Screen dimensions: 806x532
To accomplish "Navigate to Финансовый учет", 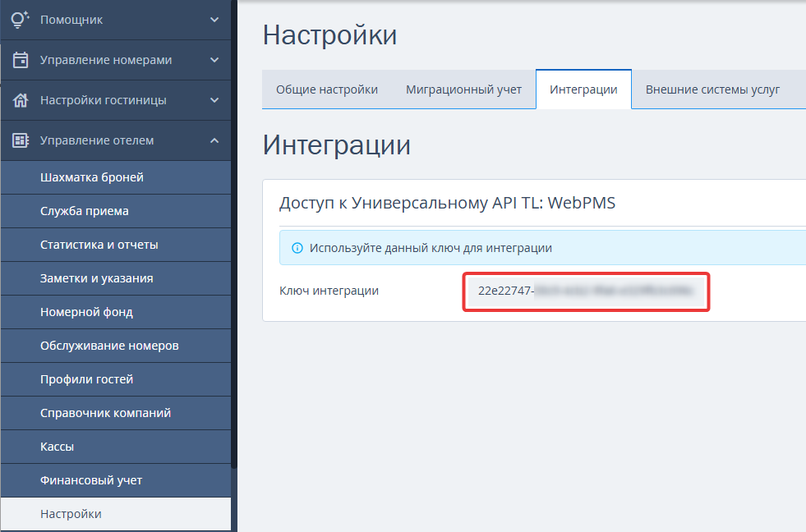I will [116, 480].
